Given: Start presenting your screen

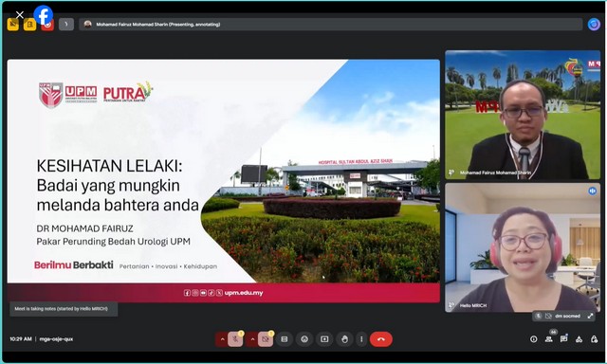Looking at the screenshot, I should [324, 339].
